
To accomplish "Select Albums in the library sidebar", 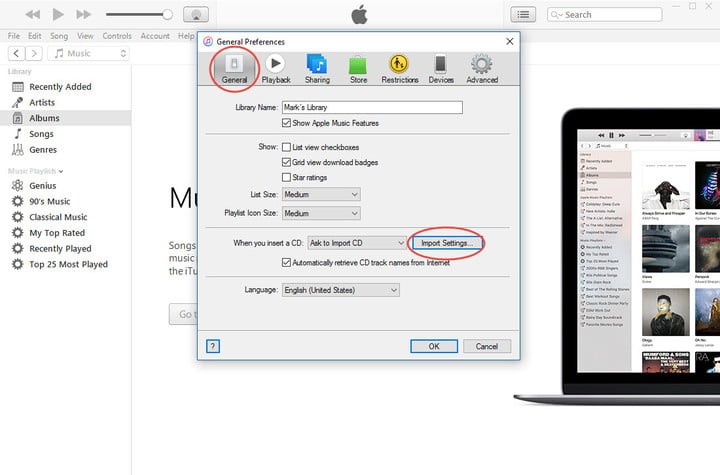I will point(66,118).
